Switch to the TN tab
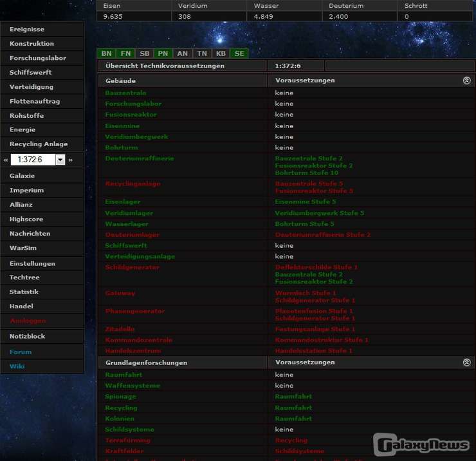476x461 pixels. click(202, 53)
